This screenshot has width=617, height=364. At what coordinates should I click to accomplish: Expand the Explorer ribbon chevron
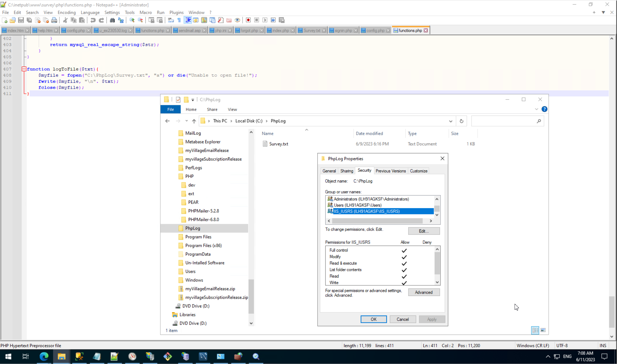(x=536, y=109)
